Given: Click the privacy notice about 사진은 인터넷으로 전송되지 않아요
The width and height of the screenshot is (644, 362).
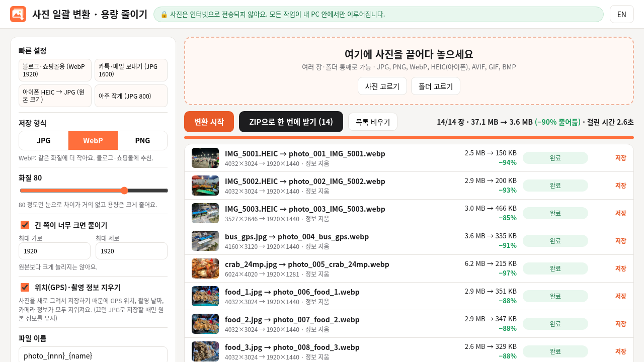Looking at the screenshot, I should tap(378, 14).
